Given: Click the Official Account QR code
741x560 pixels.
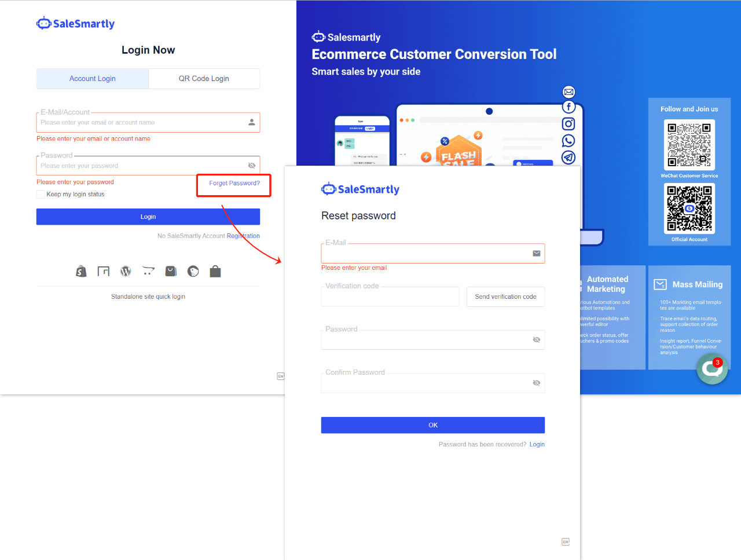Looking at the screenshot, I should [689, 208].
